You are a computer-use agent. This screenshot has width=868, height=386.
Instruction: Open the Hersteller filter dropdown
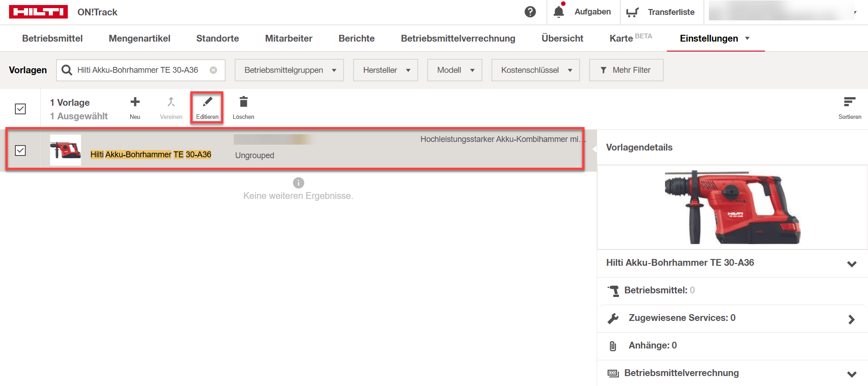(x=386, y=70)
